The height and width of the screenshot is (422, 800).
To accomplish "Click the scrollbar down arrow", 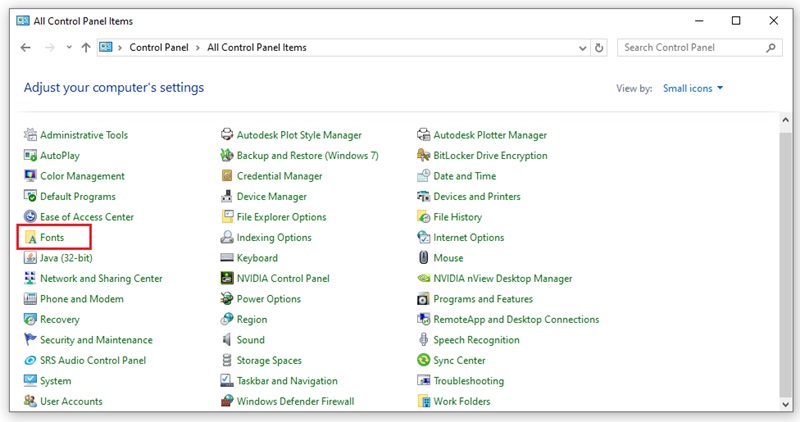I will coord(785,404).
